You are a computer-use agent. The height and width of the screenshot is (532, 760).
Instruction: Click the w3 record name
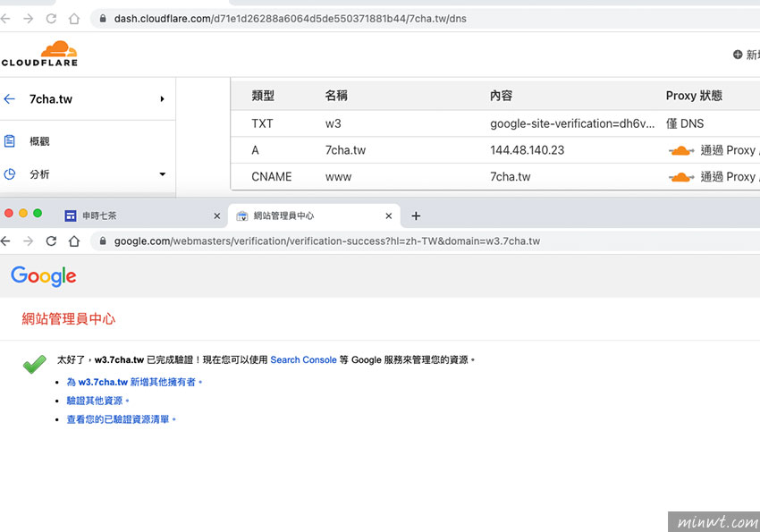pos(333,123)
